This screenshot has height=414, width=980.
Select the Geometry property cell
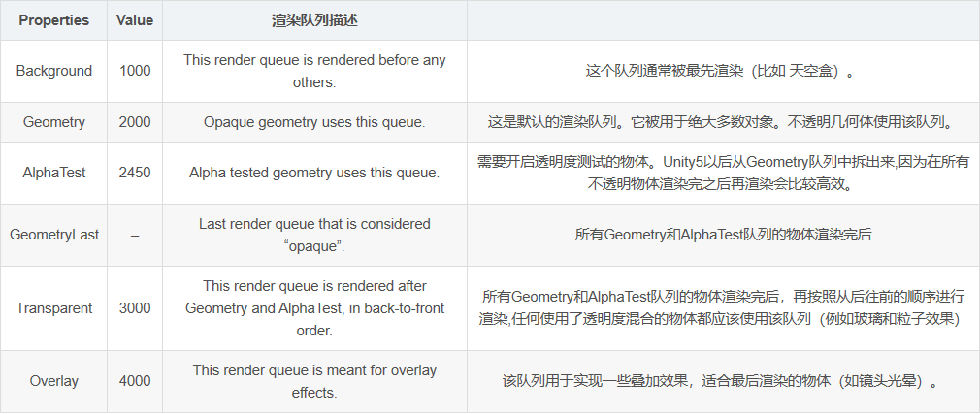point(53,122)
